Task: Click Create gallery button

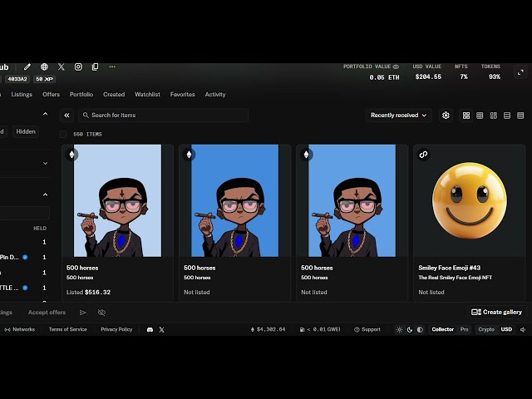Action: click(497, 313)
